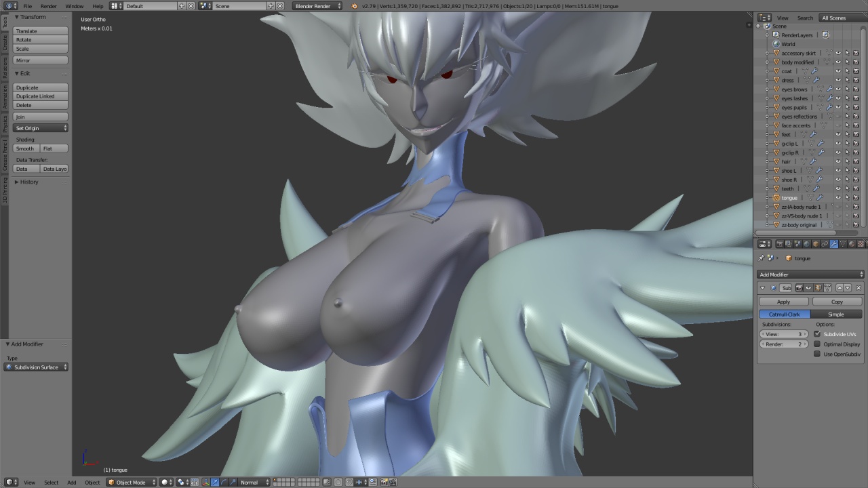
Task: Move Subsurf modifier up in stack
Action: point(840,288)
